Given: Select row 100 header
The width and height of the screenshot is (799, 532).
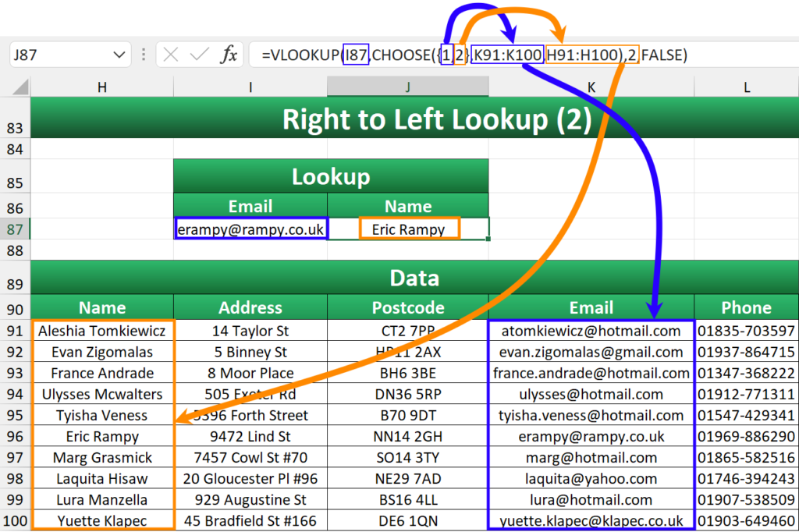Looking at the screenshot, I should [x=15, y=520].
